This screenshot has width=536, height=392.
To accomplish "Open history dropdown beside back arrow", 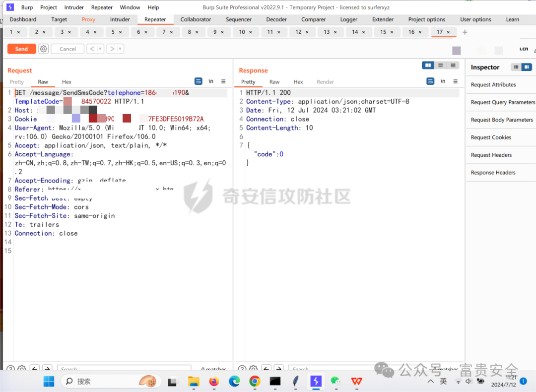I will tap(100, 49).
